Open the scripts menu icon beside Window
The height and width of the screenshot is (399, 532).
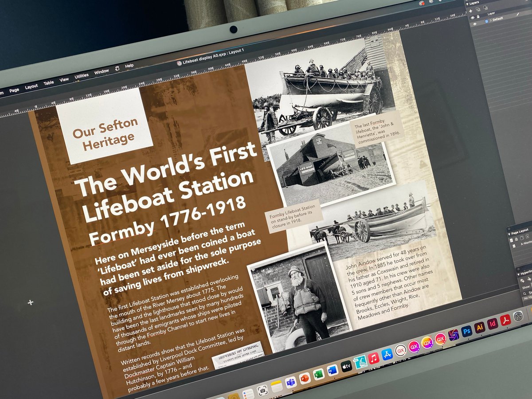[x=117, y=68]
